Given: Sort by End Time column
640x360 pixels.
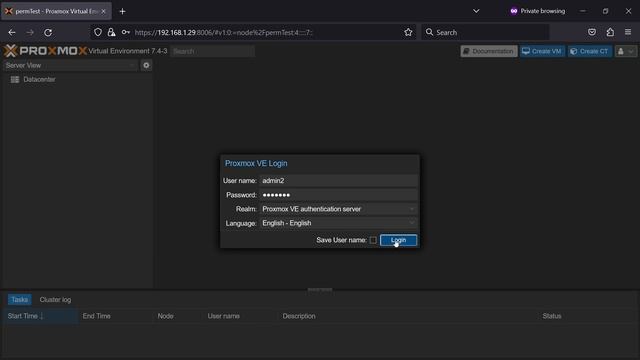Looking at the screenshot, I should pyautogui.click(x=115, y=316).
